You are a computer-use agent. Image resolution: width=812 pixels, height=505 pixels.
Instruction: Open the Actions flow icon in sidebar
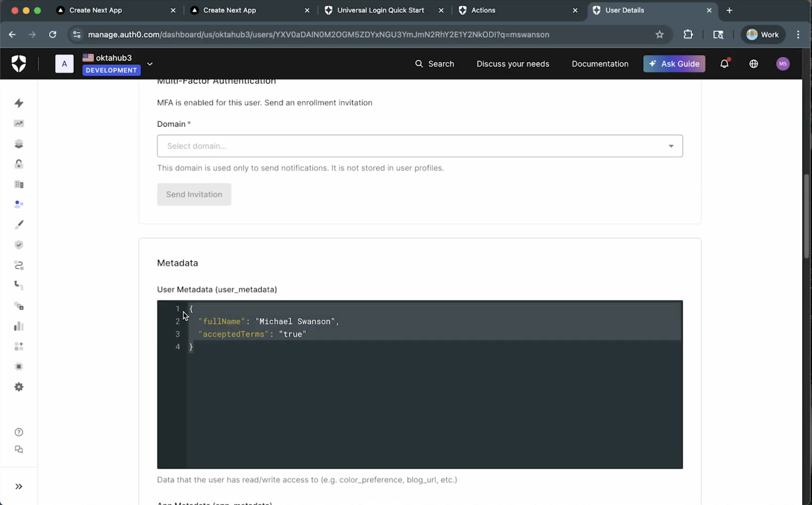19,265
